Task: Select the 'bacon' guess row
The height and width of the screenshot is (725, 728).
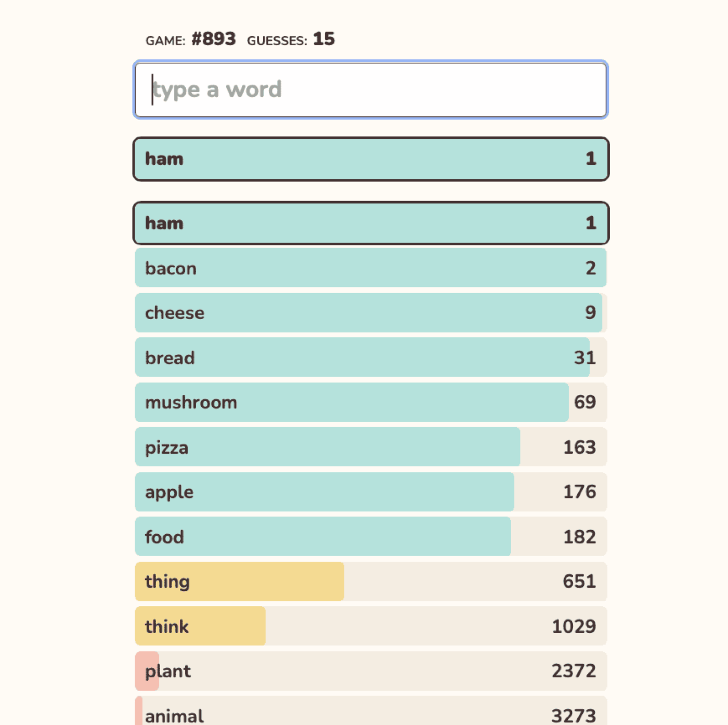Action: [x=370, y=268]
